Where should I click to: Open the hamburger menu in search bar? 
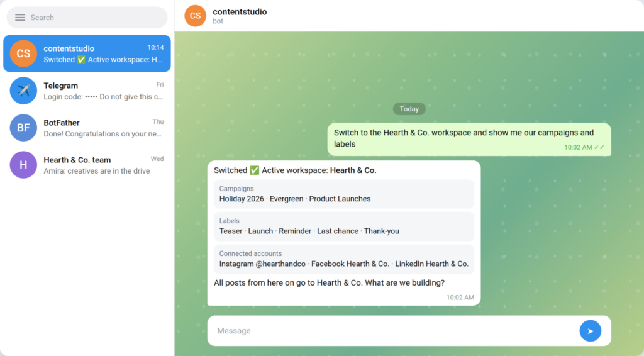point(20,17)
